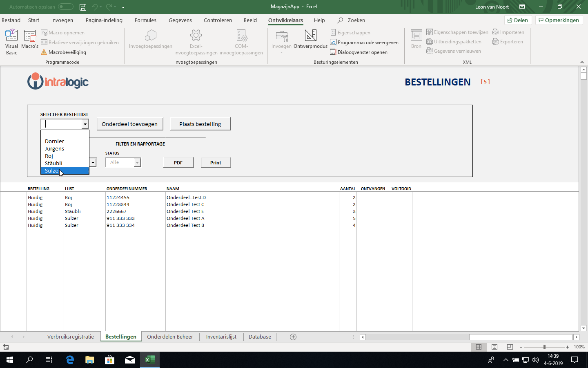Switch to page layout view in the status bar
Viewport: 588px width, 368px height.
pyautogui.click(x=494, y=347)
